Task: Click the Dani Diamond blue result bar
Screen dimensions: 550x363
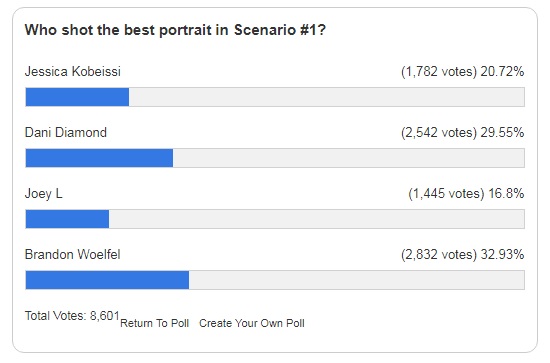Action: click(99, 158)
